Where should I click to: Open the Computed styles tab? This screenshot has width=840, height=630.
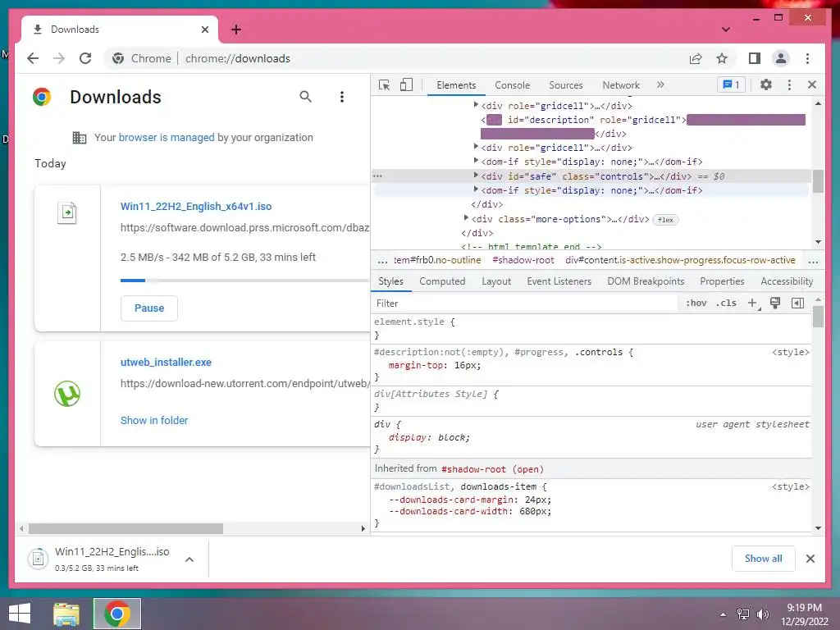coord(442,281)
